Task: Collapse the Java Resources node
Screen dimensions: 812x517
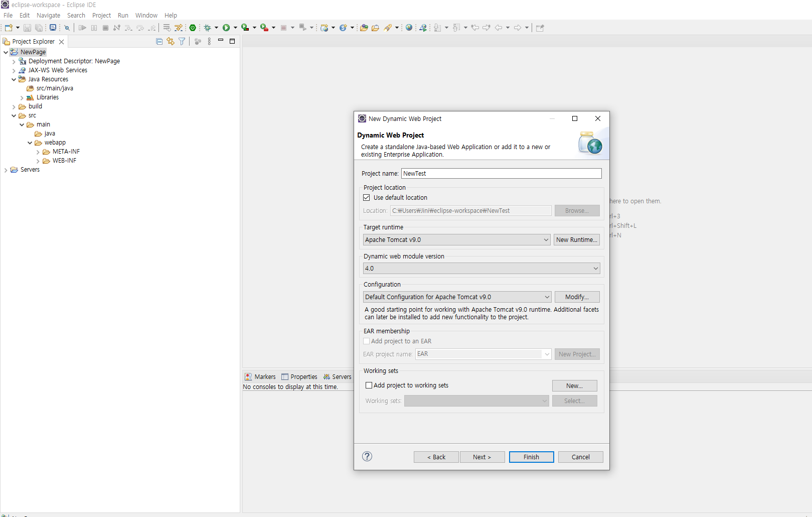Action: (14, 79)
